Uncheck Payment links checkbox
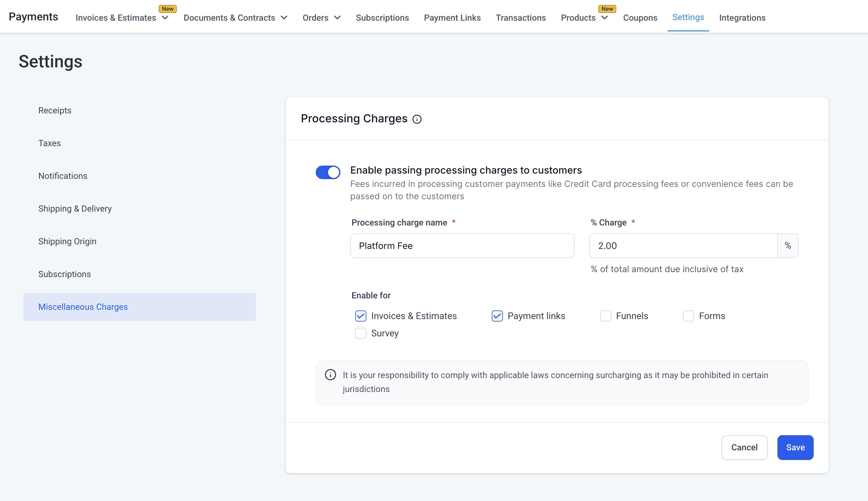Image resolution: width=868 pixels, height=501 pixels. tap(497, 316)
